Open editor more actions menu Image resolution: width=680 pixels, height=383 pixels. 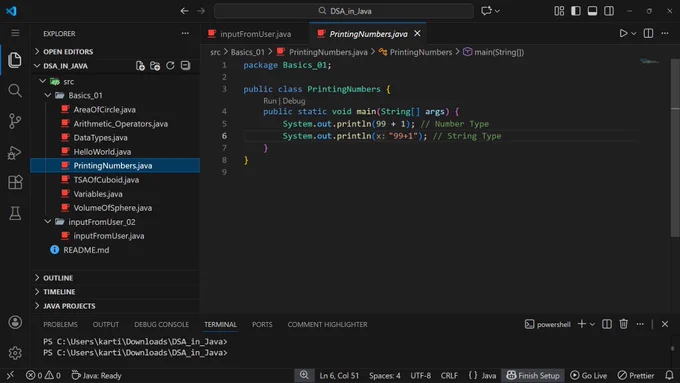click(665, 33)
